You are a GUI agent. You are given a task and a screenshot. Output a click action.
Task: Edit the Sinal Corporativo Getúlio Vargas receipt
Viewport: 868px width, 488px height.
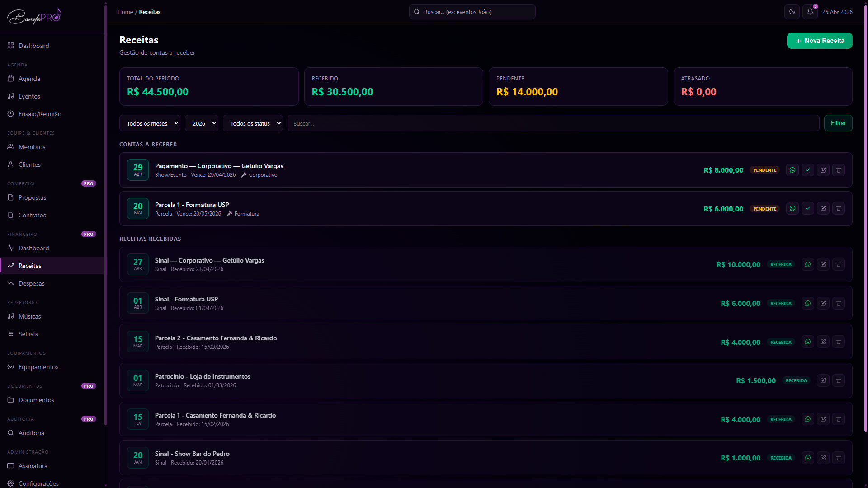[x=823, y=264]
